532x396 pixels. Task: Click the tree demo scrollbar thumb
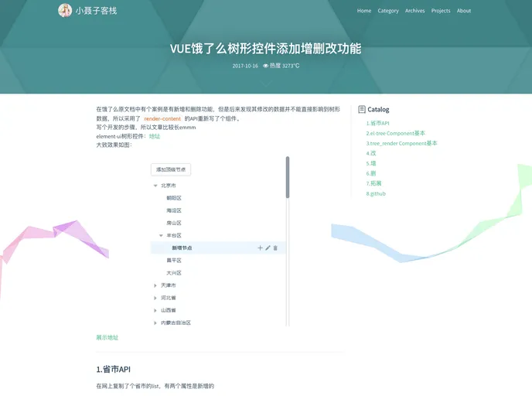tap(288, 177)
